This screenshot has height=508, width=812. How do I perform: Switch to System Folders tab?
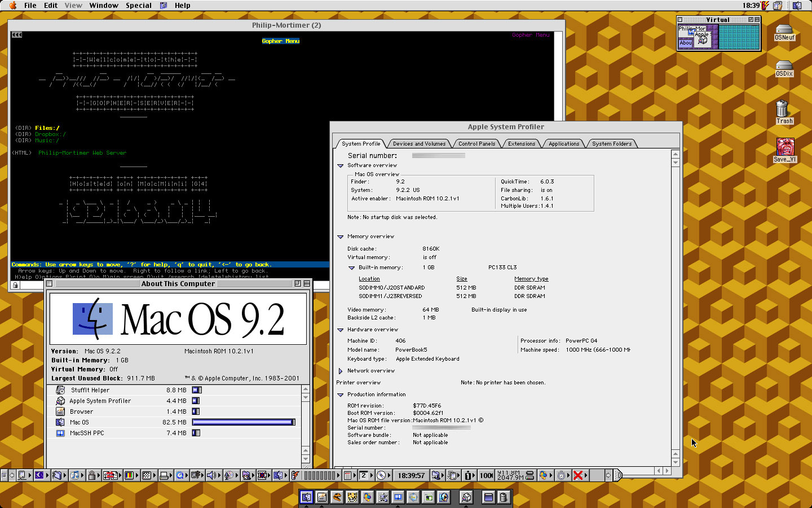[x=612, y=143]
